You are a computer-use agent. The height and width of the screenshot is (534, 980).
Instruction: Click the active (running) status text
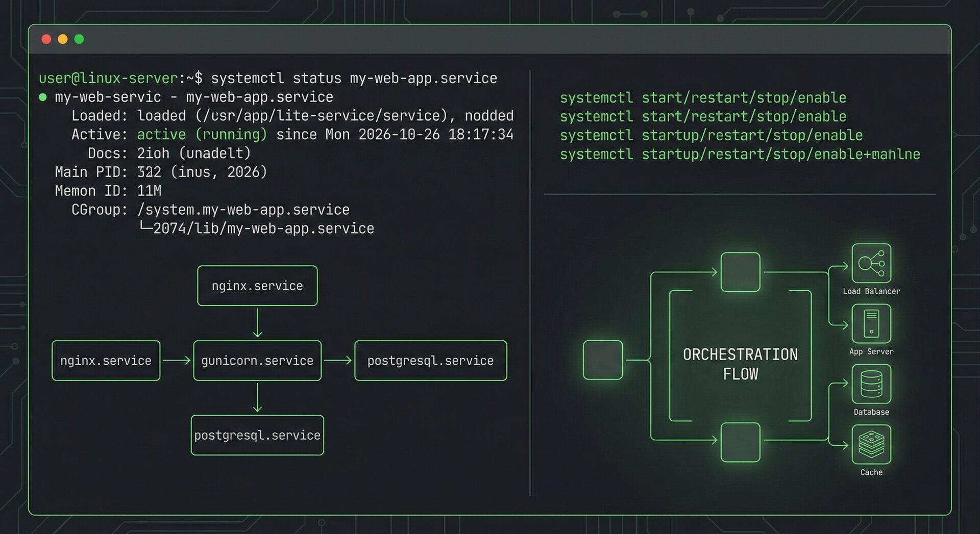click(x=202, y=135)
